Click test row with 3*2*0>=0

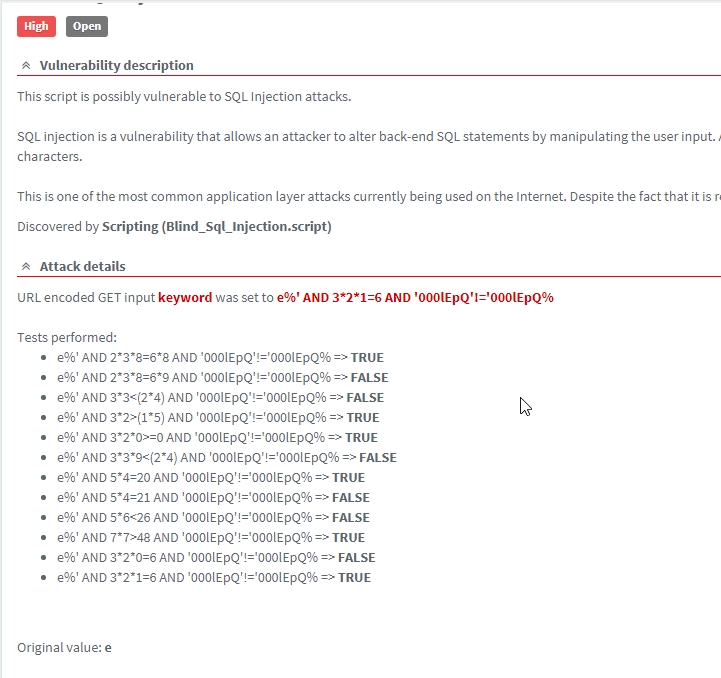217,437
